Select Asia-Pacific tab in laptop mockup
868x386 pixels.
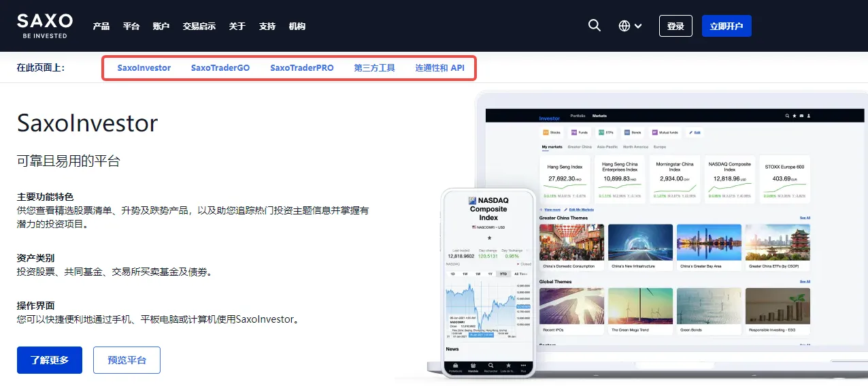point(608,146)
